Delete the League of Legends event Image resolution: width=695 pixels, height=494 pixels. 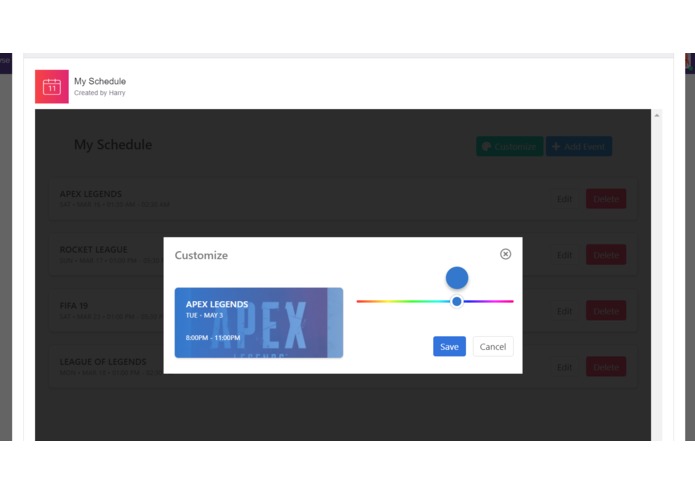pos(606,367)
